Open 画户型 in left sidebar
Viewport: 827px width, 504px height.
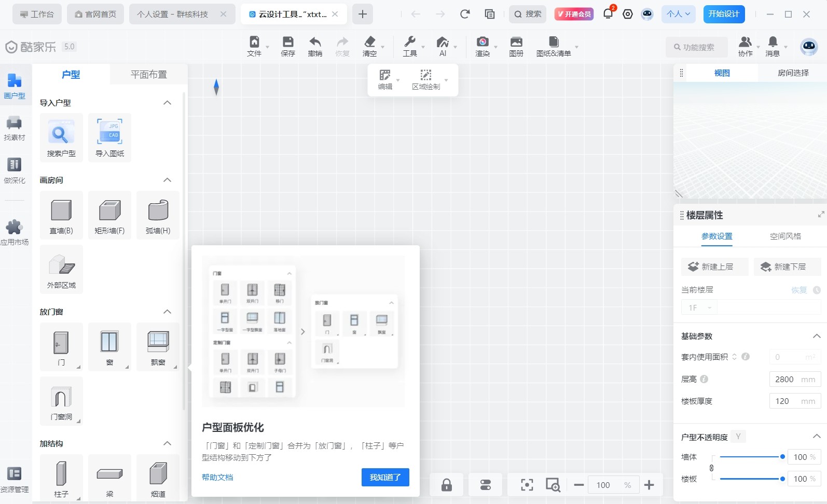point(15,86)
